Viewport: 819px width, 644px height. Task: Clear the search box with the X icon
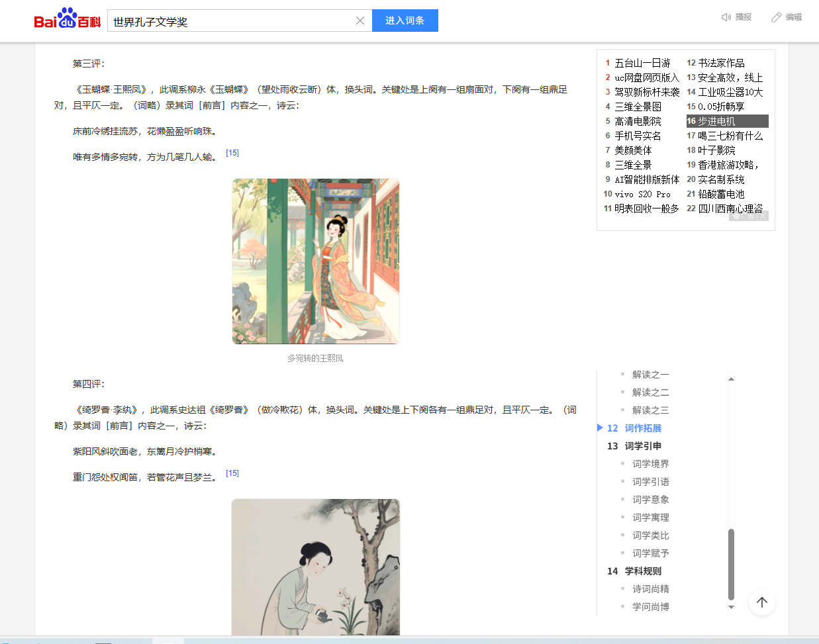coord(360,21)
